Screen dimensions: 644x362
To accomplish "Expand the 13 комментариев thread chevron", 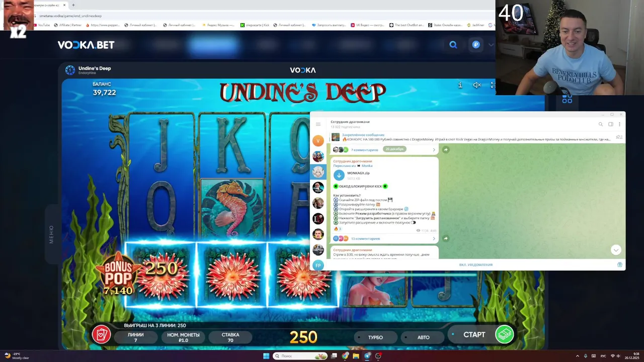I will point(434,238).
